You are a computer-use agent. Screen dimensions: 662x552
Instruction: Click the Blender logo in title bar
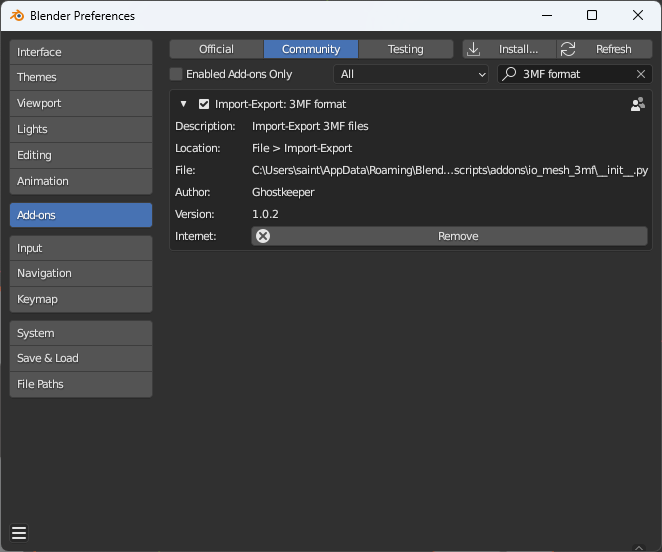[x=17, y=16]
